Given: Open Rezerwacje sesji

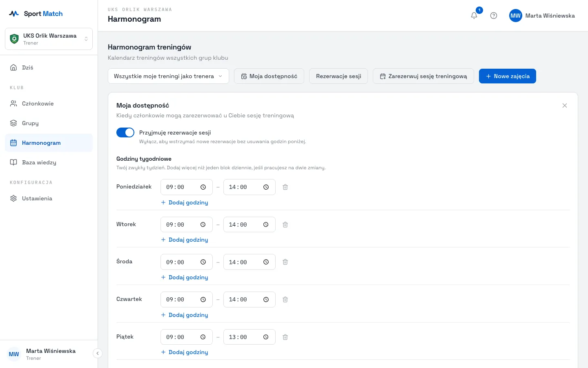Looking at the screenshot, I should (x=339, y=76).
